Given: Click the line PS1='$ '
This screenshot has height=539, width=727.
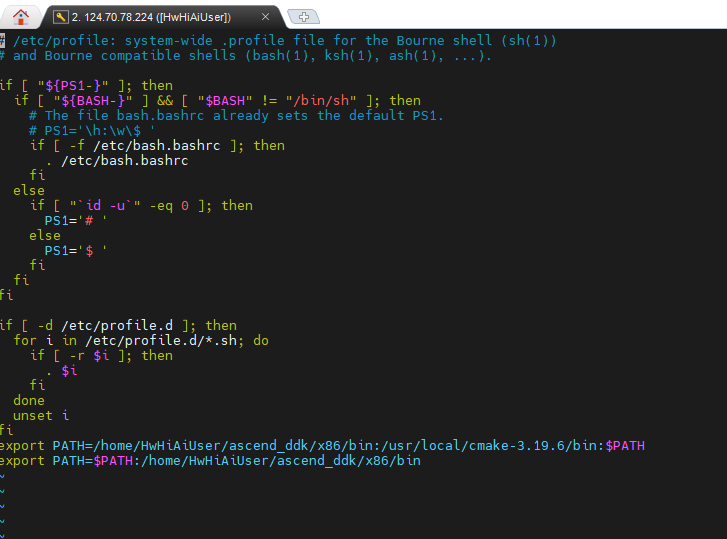Looking at the screenshot, I should point(76,251).
